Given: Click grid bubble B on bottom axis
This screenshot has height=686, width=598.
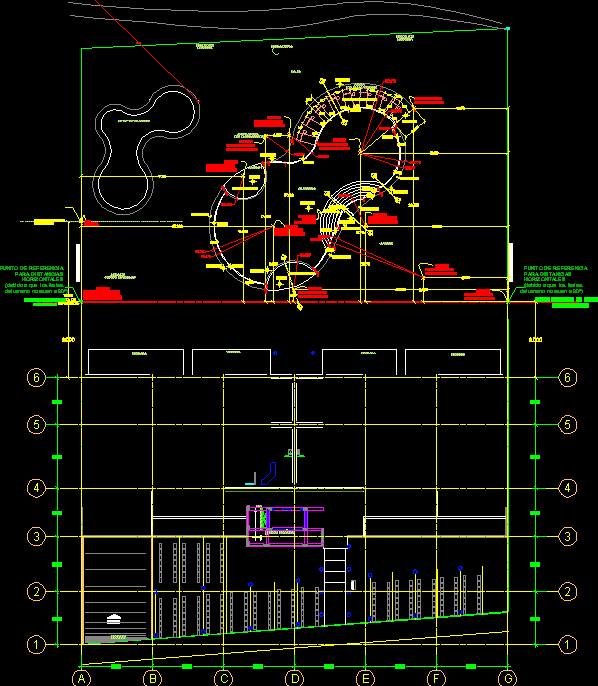Looking at the screenshot, I should [x=152, y=679].
